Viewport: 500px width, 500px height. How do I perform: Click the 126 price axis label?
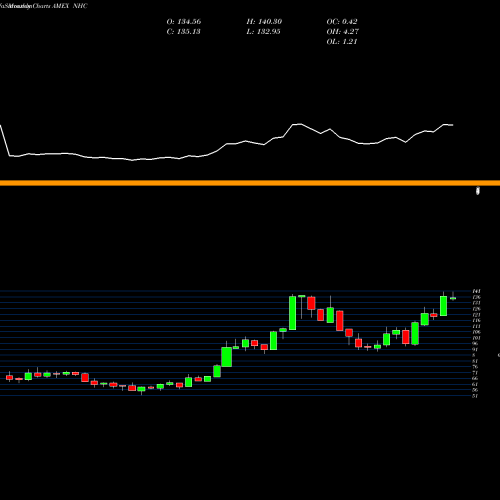tap(476, 309)
